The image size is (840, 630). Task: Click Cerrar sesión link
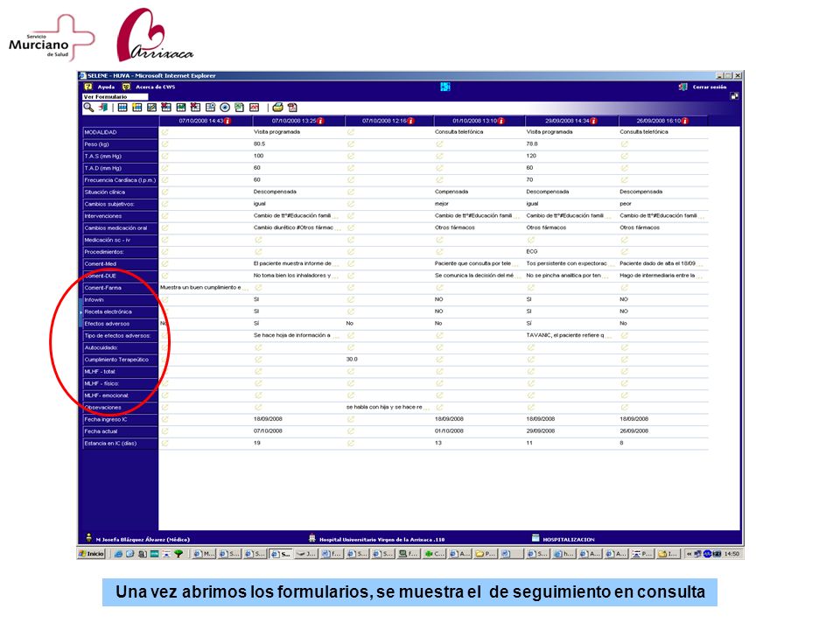click(710, 87)
